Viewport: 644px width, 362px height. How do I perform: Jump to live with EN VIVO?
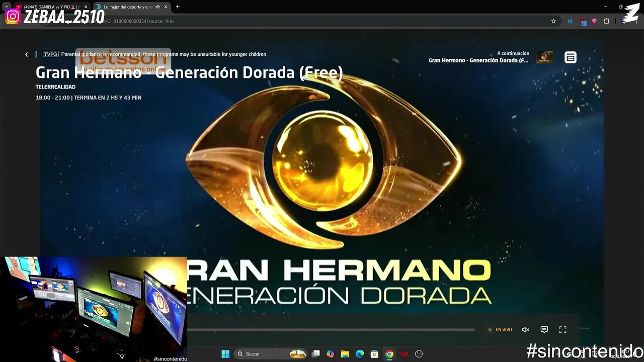[x=500, y=330]
